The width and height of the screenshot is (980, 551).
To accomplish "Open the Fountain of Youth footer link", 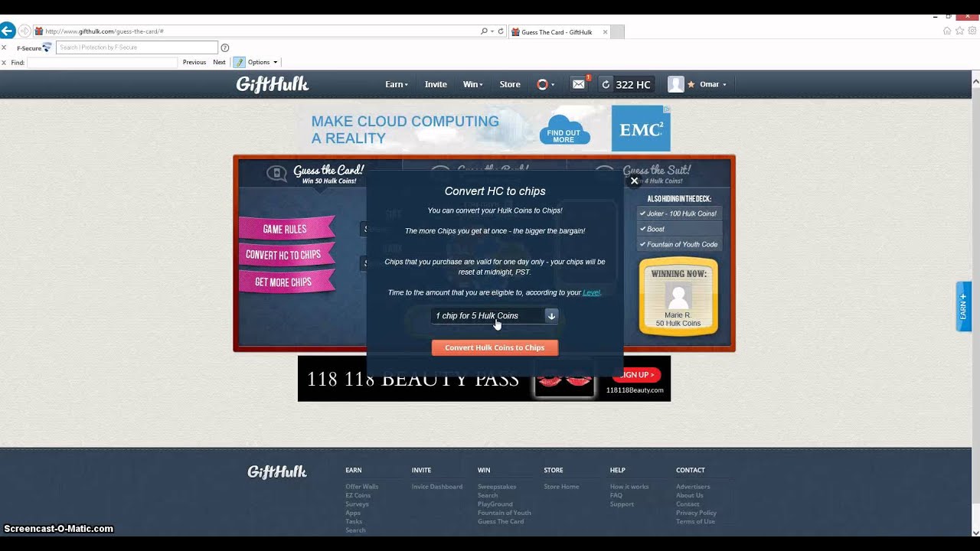I will point(505,513).
